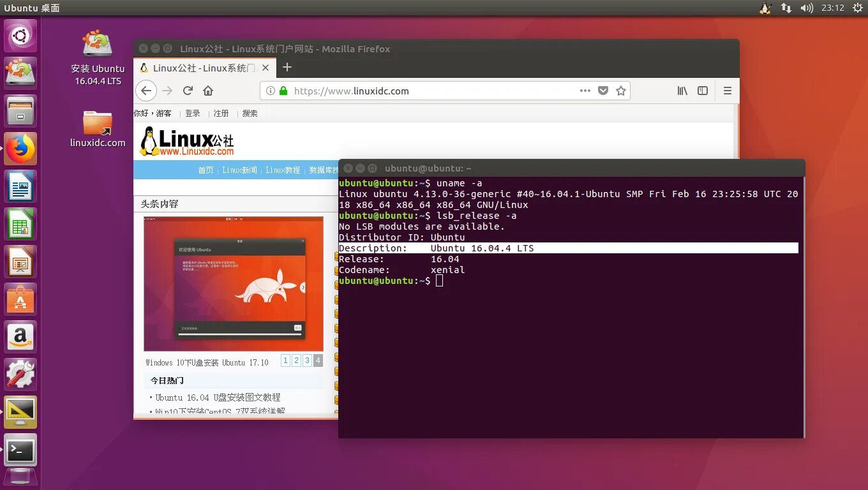This screenshot has width=868, height=490.
Task: Open LibreOffice Writer from launcher
Action: pos(21,186)
